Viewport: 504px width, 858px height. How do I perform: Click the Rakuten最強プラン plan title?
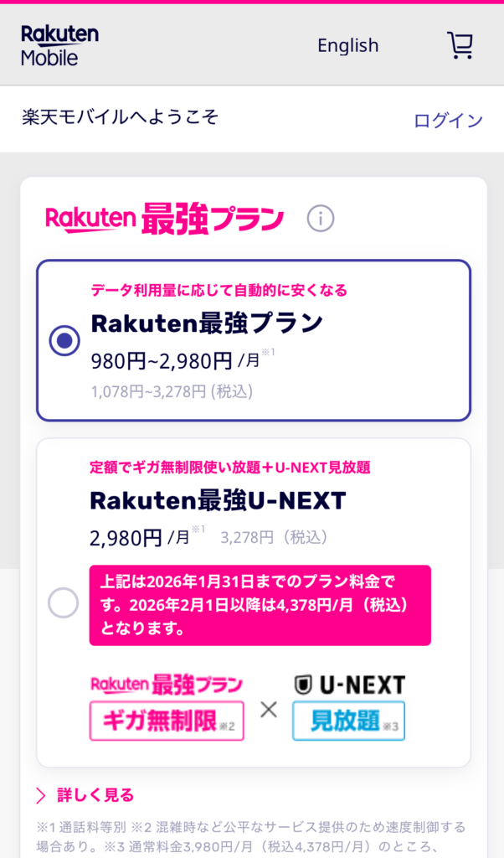[206, 323]
